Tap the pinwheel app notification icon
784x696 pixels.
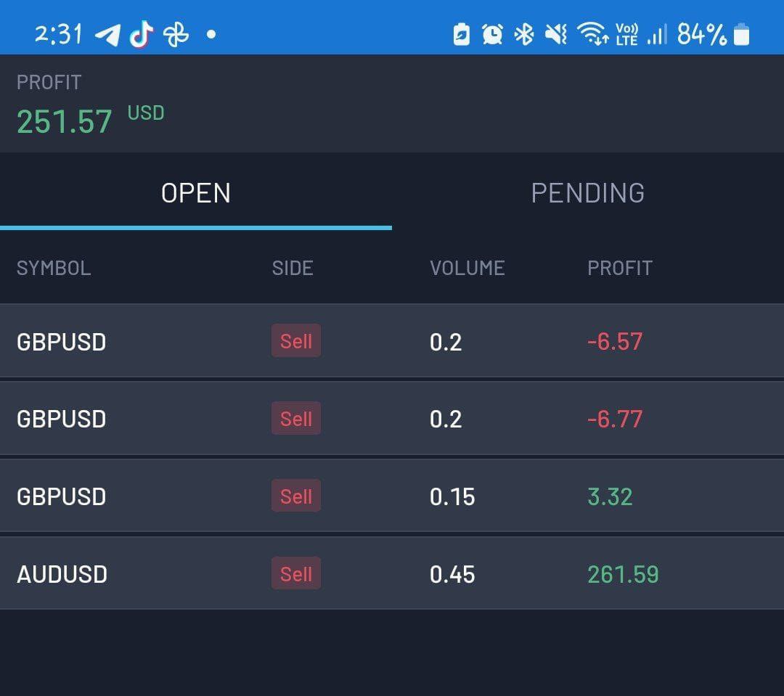pyautogui.click(x=176, y=34)
